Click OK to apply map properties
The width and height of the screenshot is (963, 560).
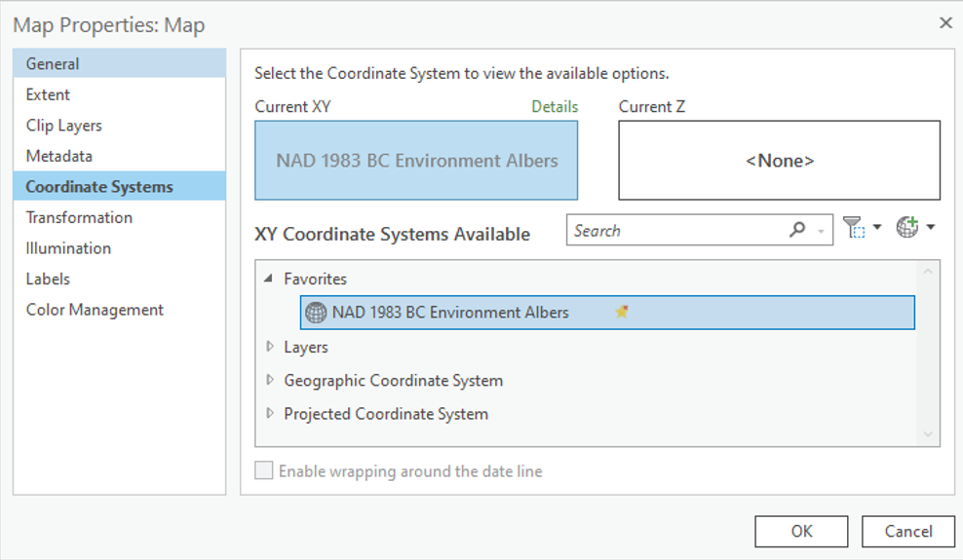801,531
